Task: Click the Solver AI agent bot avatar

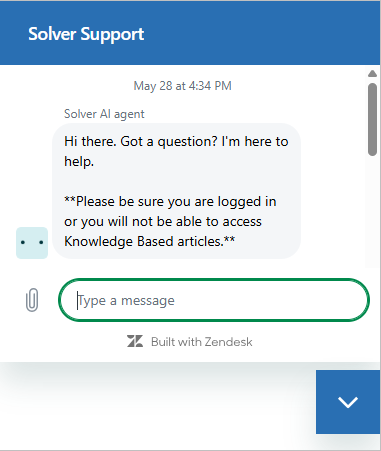Action: click(x=32, y=243)
